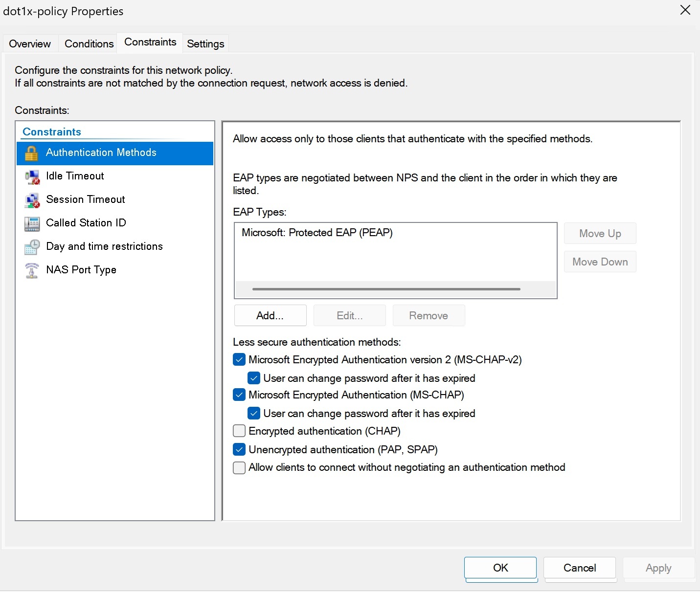The width and height of the screenshot is (700, 595).
Task: Click the Constraints list header
Action: pyautogui.click(x=52, y=132)
